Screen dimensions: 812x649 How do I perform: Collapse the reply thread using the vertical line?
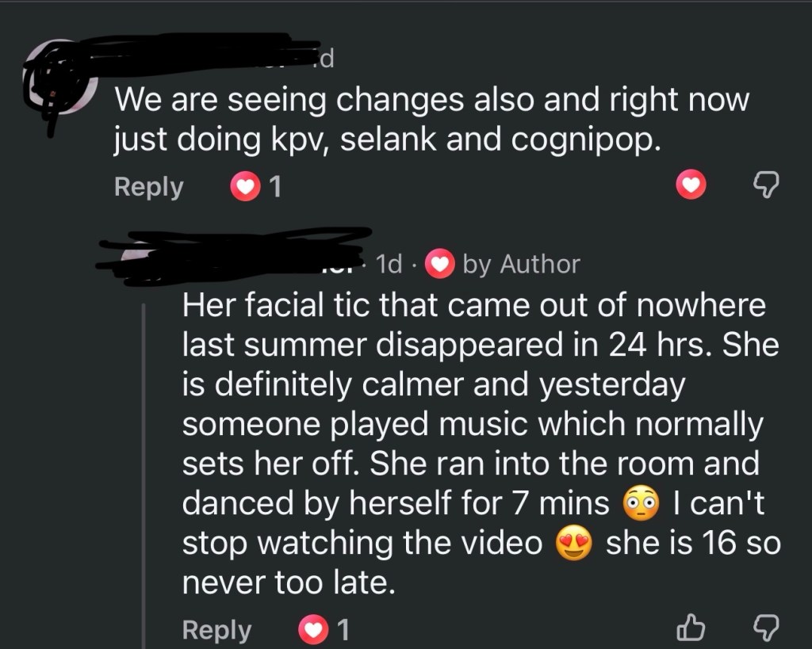click(x=144, y=475)
